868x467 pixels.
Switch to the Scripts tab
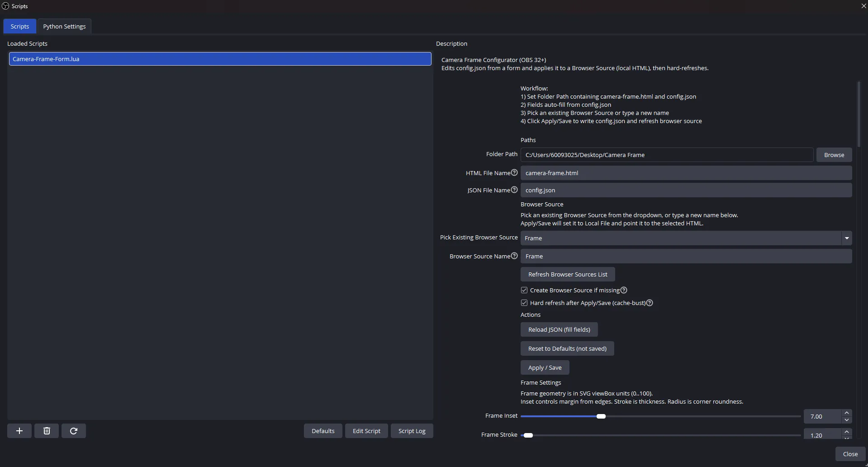(19, 26)
